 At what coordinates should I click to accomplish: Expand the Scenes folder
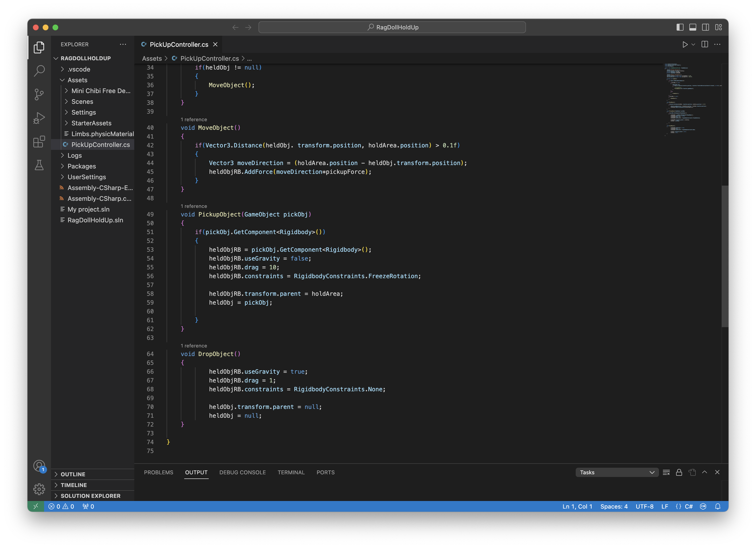coord(82,102)
